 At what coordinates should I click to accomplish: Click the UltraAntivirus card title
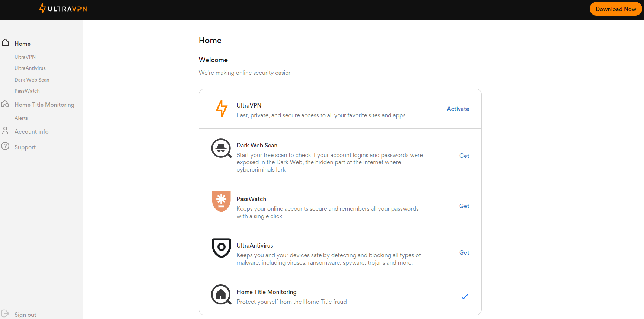(255, 246)
